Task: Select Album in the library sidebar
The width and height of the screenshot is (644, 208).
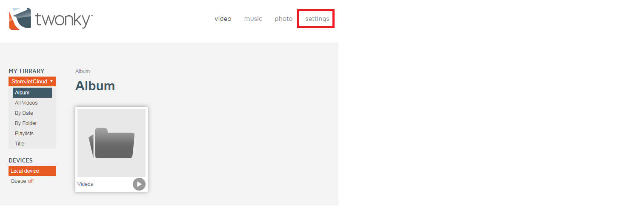Action: (x=32, y=93)
